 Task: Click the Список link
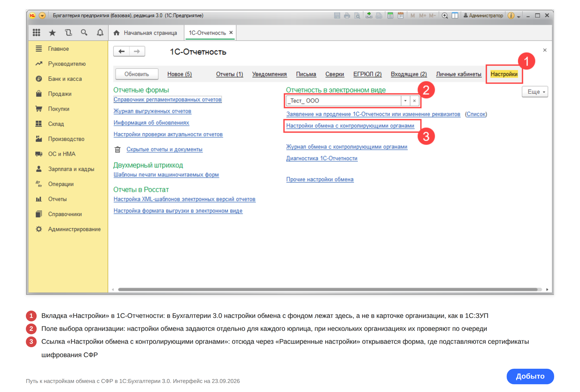(x=476, y=114)
